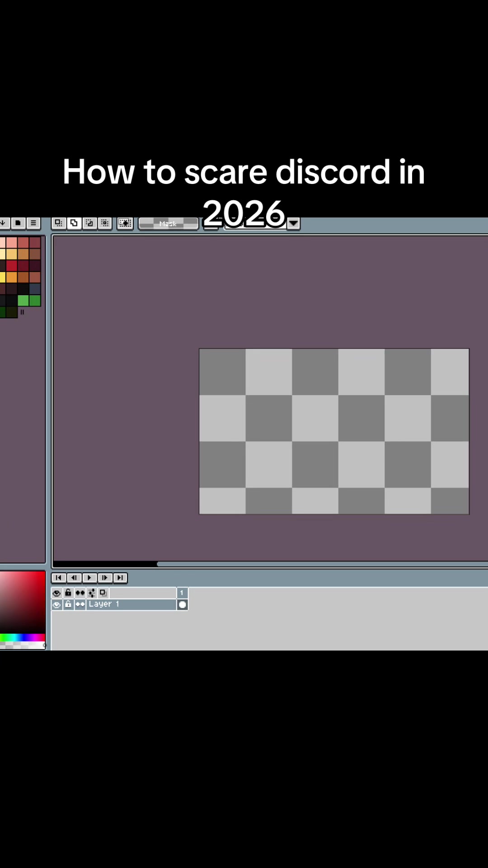Click inside the red saturation-value color picker

point(23,602)
